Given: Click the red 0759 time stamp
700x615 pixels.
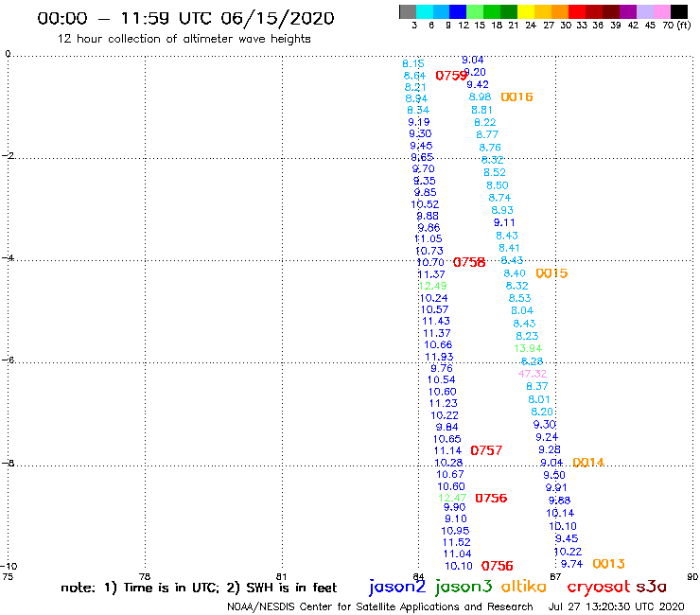Looking at the screenshot, I should click(x=451, y=76).
